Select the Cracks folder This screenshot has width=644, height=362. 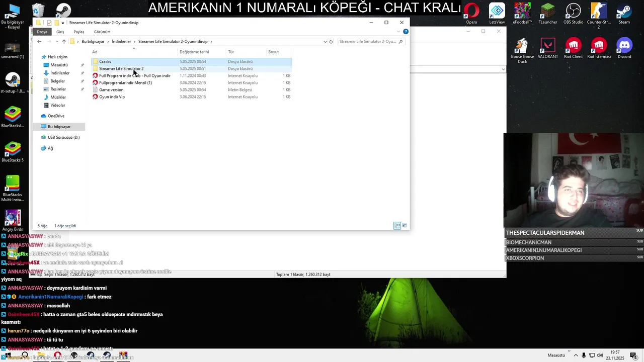(x=191, y=61)
